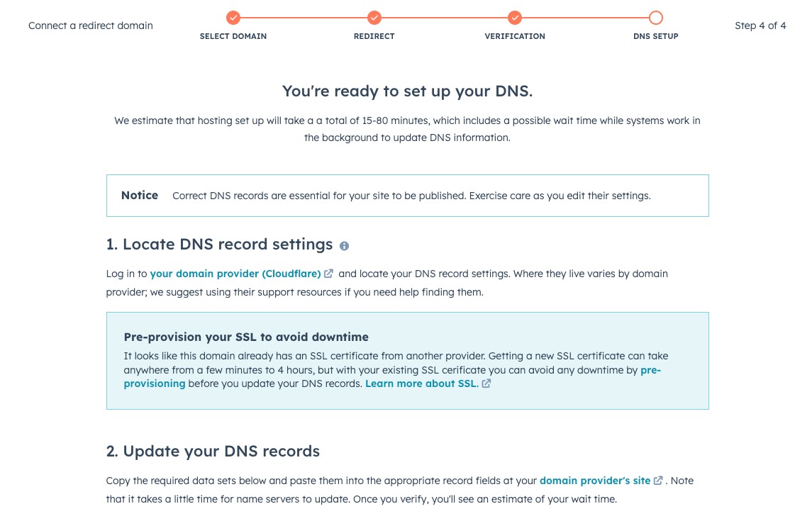The height and width of the screenshot is (521, 812).
Task: Select the DNS SETUP step label
Action: 656,36
